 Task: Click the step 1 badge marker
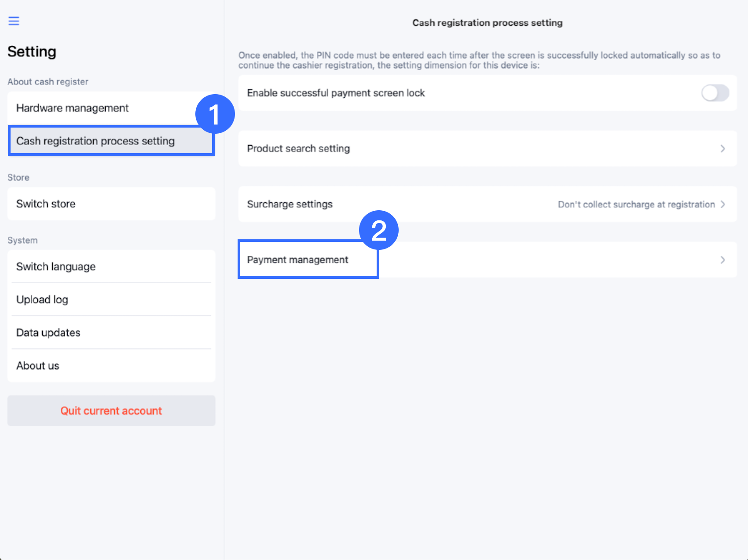pyautogui.click(x=215, y=114)
